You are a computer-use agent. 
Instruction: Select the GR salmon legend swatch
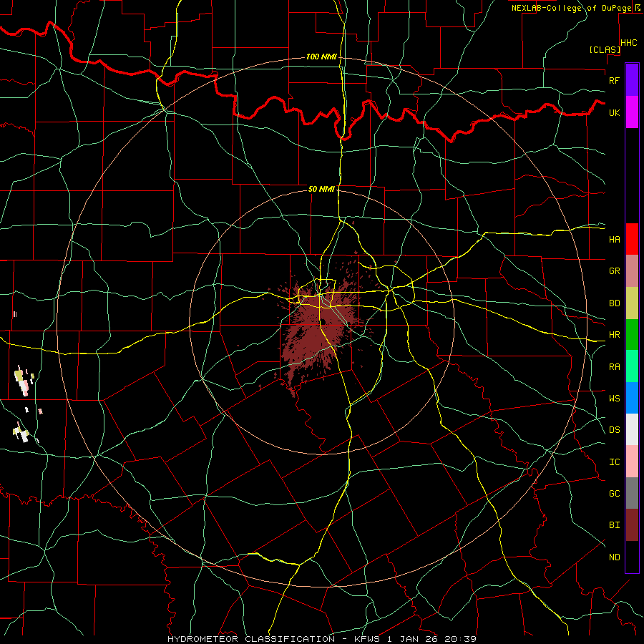pos(632,271)
